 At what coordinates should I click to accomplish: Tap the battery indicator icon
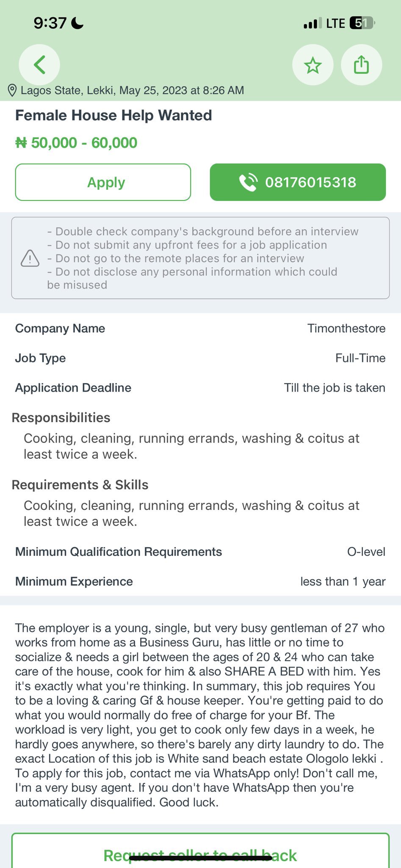pyautogui.click(x=362, y=23)
